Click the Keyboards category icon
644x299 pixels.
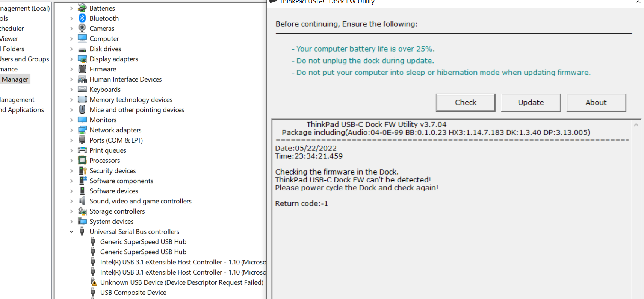[x=82, y=89]
